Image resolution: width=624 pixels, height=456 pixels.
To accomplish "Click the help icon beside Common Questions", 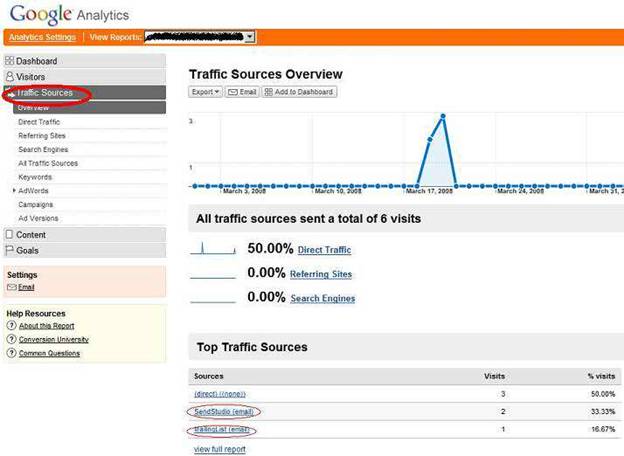I will click(x=12, y=353).
